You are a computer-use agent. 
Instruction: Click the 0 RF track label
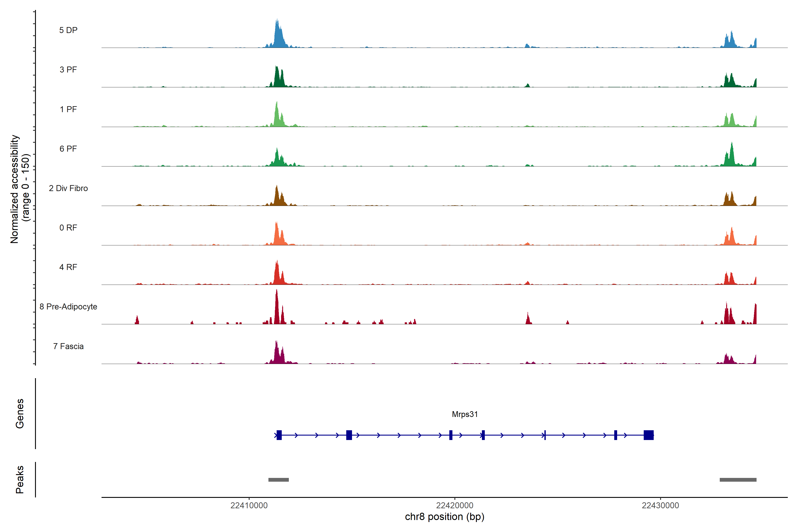[x=68, y=228]
